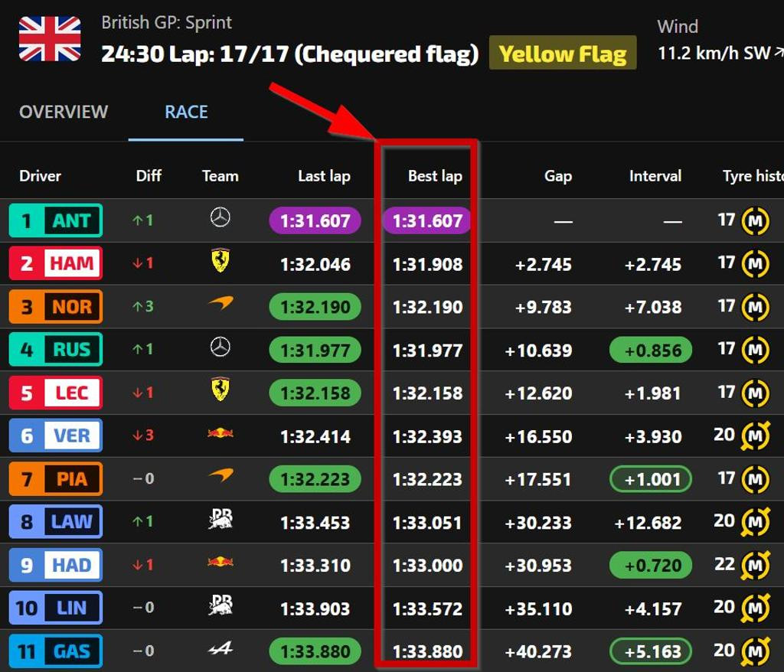Click GAS interval +5.163
Screen dimensions: 784x672
click(x=651, y=651)
